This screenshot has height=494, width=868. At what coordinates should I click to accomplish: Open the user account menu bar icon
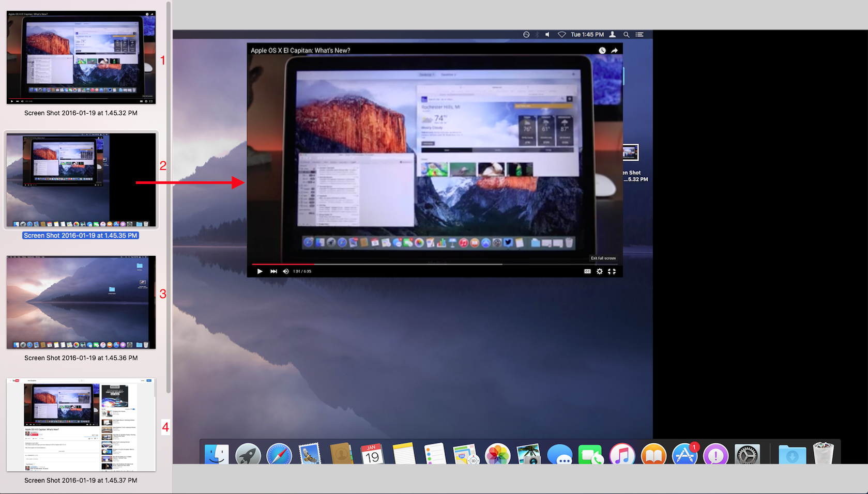click(x=613, y=35)
